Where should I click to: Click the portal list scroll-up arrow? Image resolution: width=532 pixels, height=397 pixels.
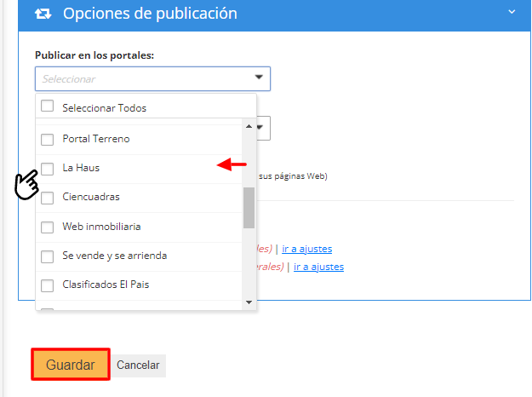click(x=249, y=127)
